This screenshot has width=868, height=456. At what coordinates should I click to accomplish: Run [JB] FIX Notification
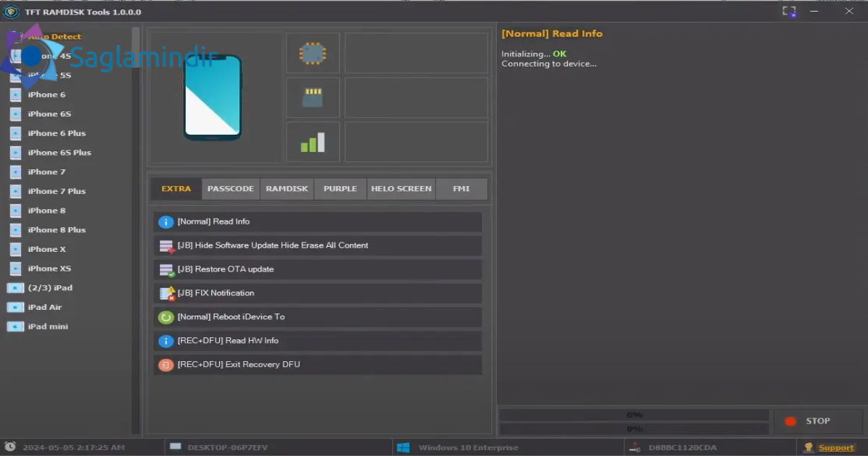click(x=318, y=293)
